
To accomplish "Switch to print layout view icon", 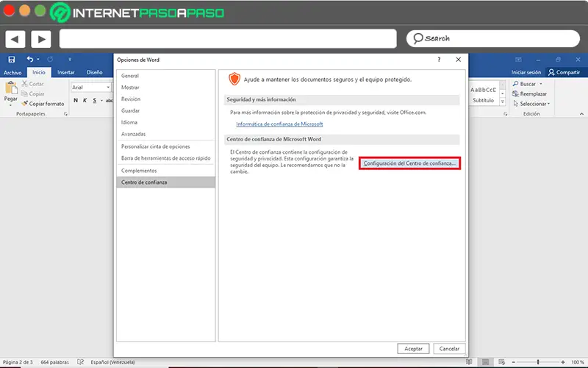I will (485, 362).
